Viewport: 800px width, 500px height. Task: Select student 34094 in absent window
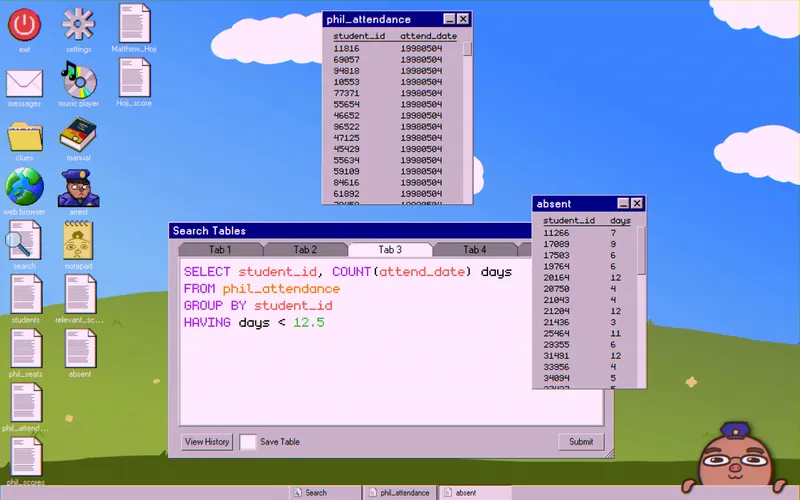[556, 378]
